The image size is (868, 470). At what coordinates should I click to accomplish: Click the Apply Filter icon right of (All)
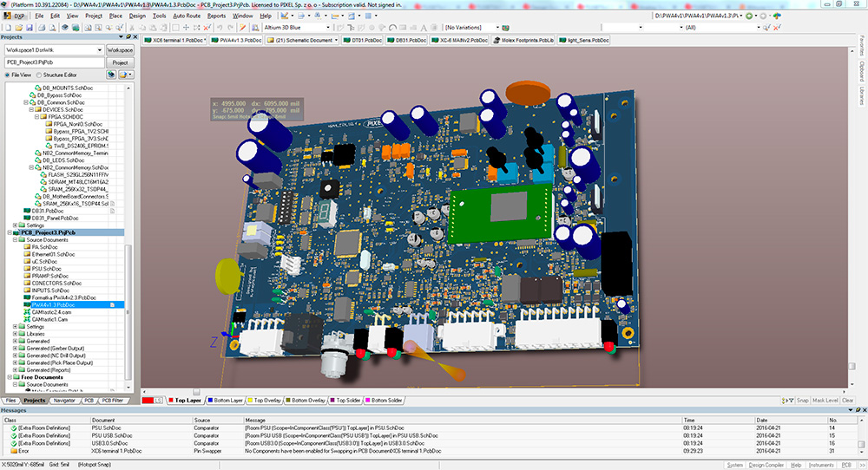(766, 27)
